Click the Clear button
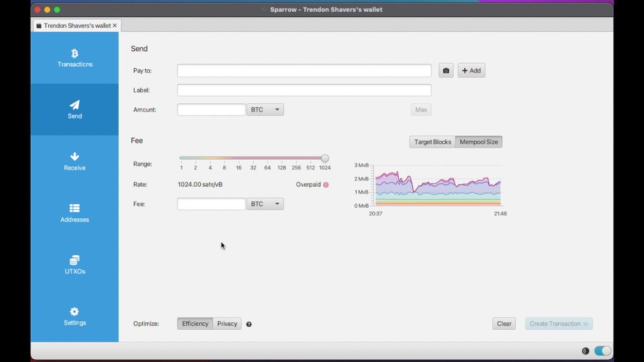Image resolution: width=644 pixels, height=362 pixels. [x=504, y=323]
